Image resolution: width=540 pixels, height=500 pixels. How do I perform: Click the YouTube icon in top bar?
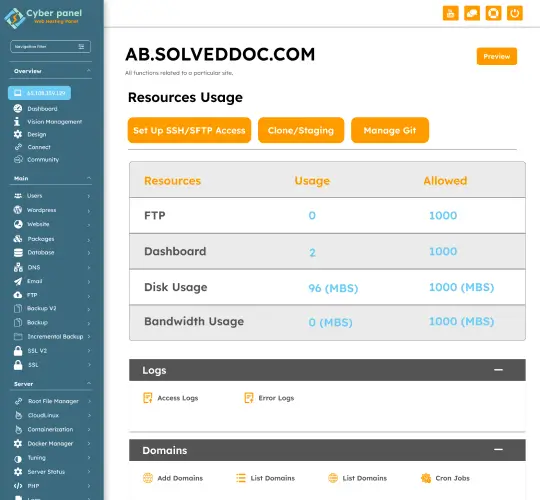[x=450, y=14]
